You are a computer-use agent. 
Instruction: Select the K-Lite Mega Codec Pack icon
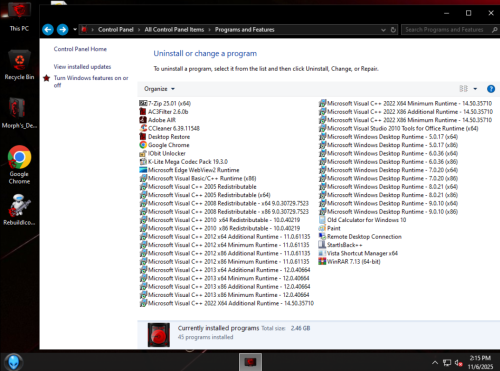pos(143,162)
